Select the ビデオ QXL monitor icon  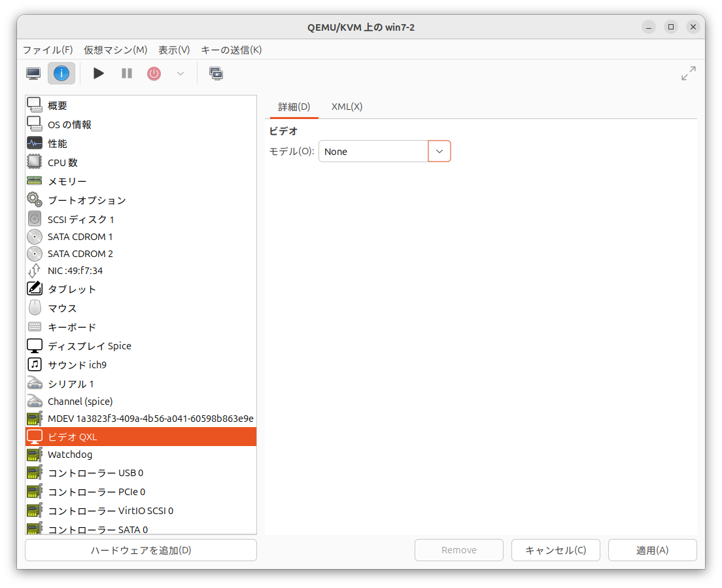(35, 437)
